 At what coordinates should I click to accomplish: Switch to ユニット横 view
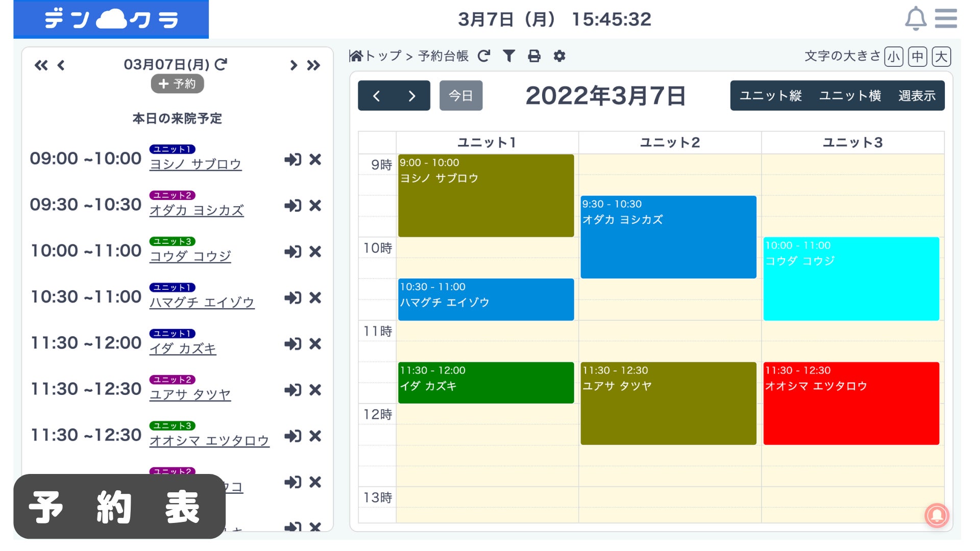[x=850, y=96]
